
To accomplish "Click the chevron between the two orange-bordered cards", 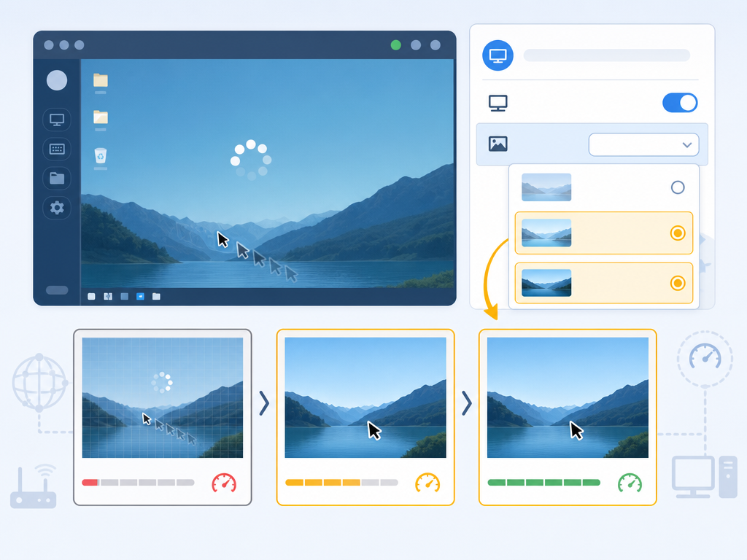I will tap(467, 403).
